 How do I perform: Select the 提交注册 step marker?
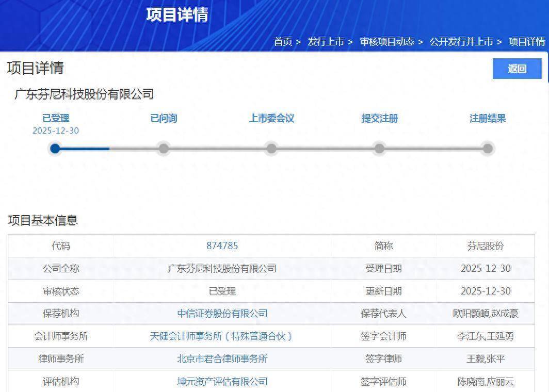[x=379, y=149]
